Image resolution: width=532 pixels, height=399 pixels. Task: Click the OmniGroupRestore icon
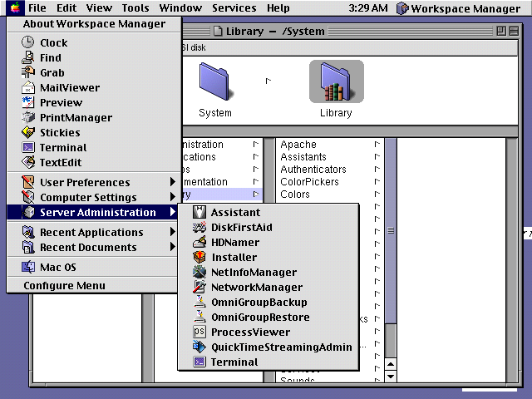[x=199, y=317]
